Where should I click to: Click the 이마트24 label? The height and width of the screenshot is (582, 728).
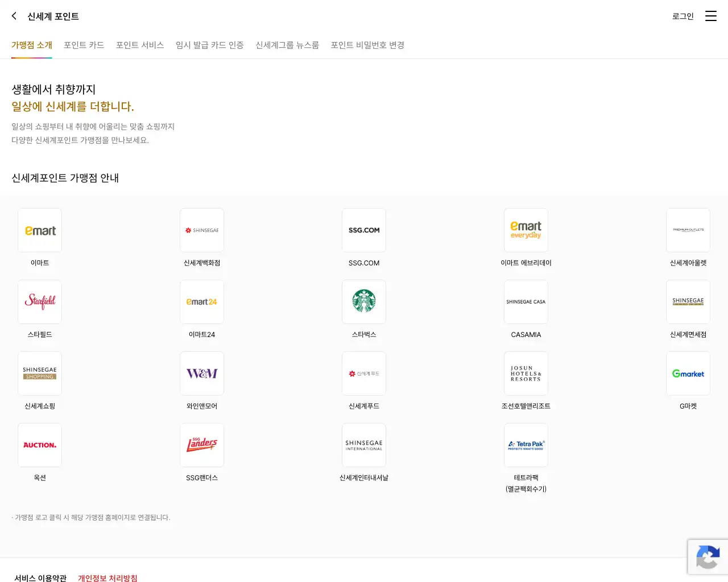tap(202, 335)
